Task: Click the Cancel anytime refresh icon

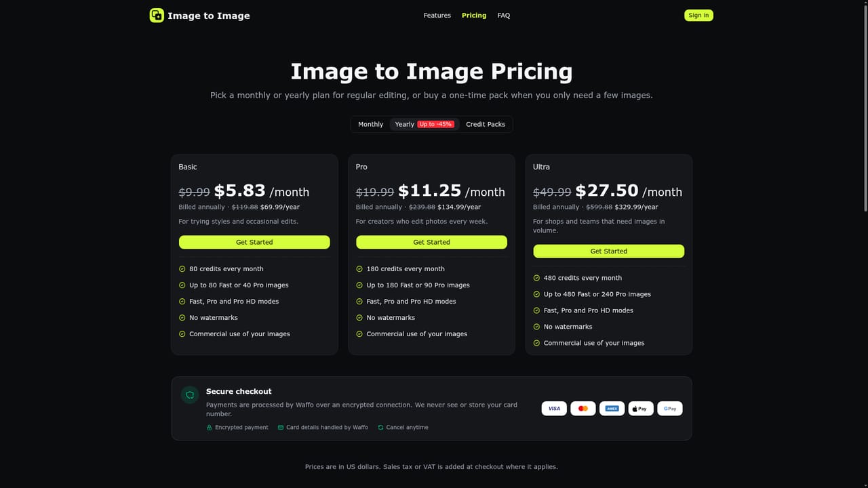Action: click(380, 428)
